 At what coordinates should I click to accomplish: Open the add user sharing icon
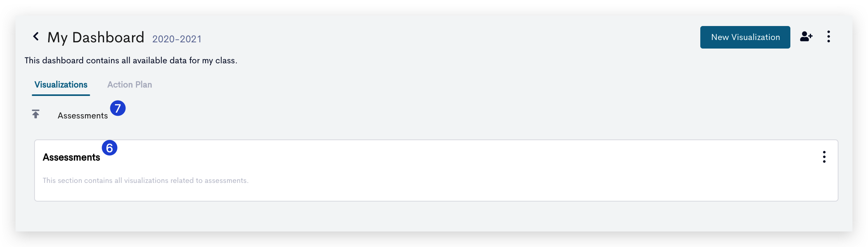[x=806, y=37]
